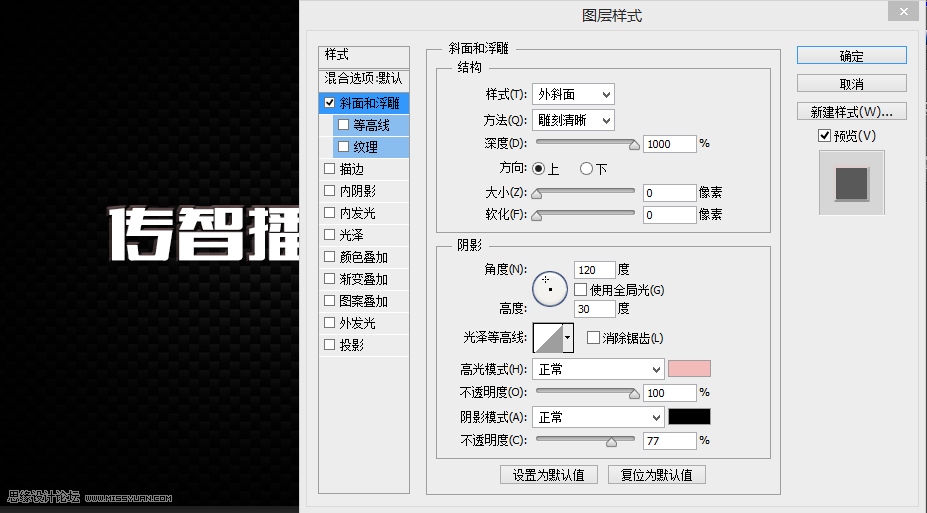
Task: Click the 大小 pixel value field
Action: pyautogui.click(x=670, y=193)
